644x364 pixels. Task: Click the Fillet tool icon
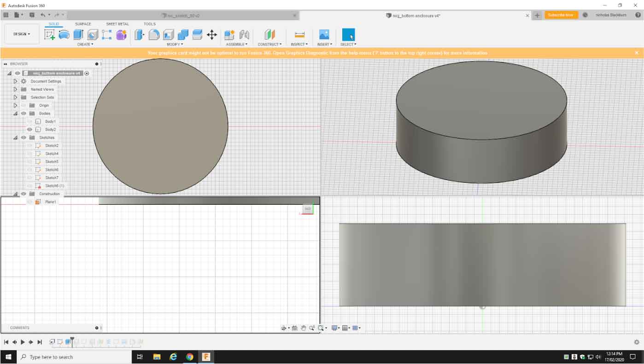click(x=154, y=35)
